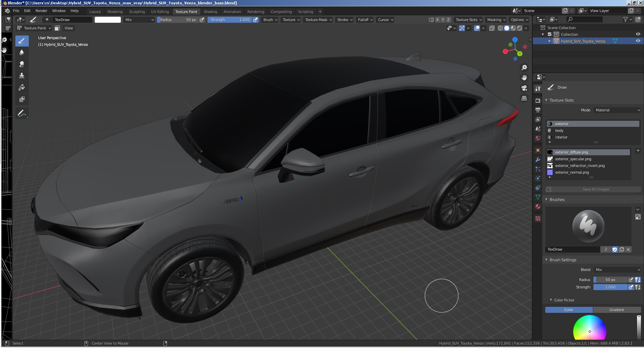Open the Mix blend dropdown in header
This screenshot has height=348, width=644.
click(139, 20)
